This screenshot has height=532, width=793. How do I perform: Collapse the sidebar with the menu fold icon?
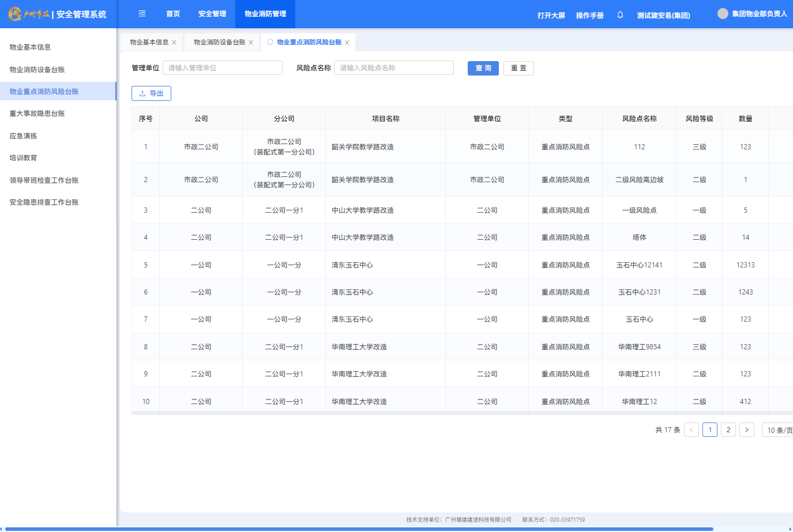(142, 14)
